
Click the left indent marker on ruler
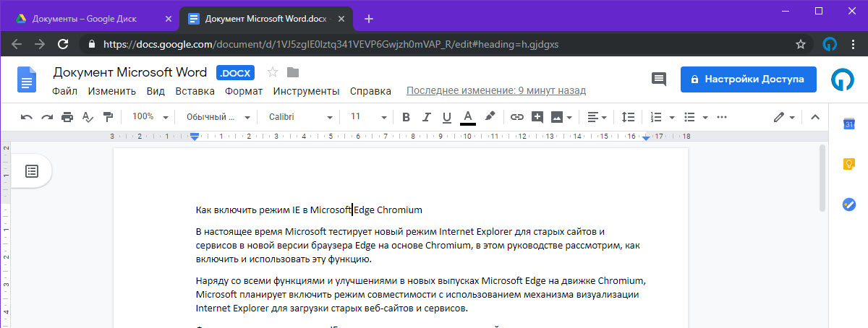[194, 137]
